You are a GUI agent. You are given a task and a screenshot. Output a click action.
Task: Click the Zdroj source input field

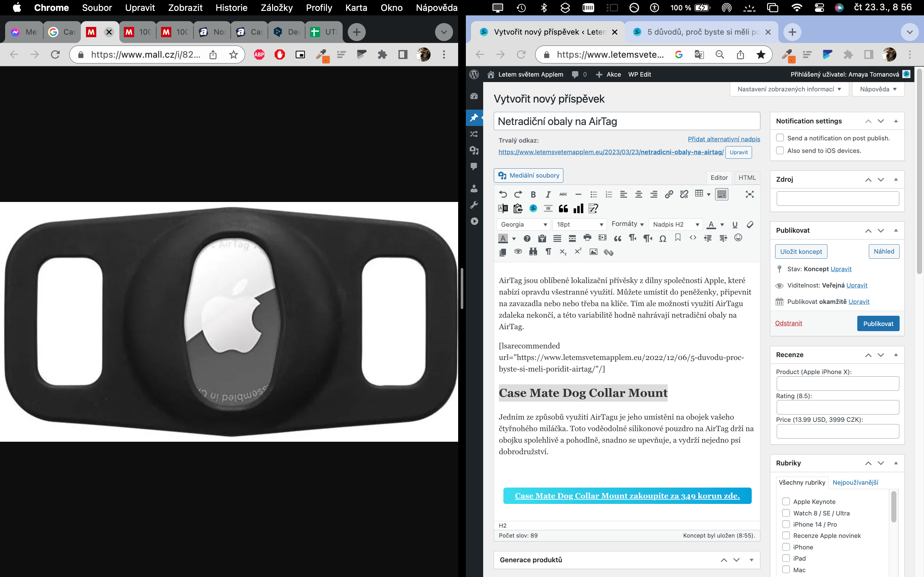click(x=837, y=198)
